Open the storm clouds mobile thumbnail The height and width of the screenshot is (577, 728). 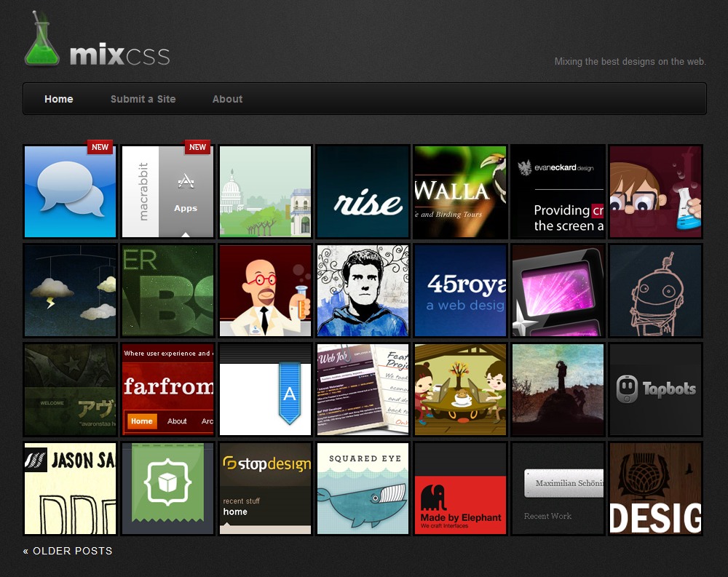click(70, 290)
